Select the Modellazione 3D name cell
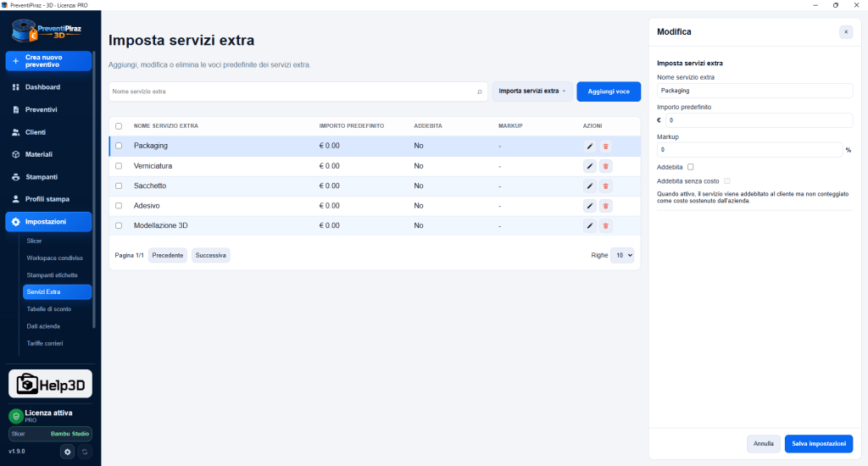This screenshot has height=466, width=868. (160, 226)
